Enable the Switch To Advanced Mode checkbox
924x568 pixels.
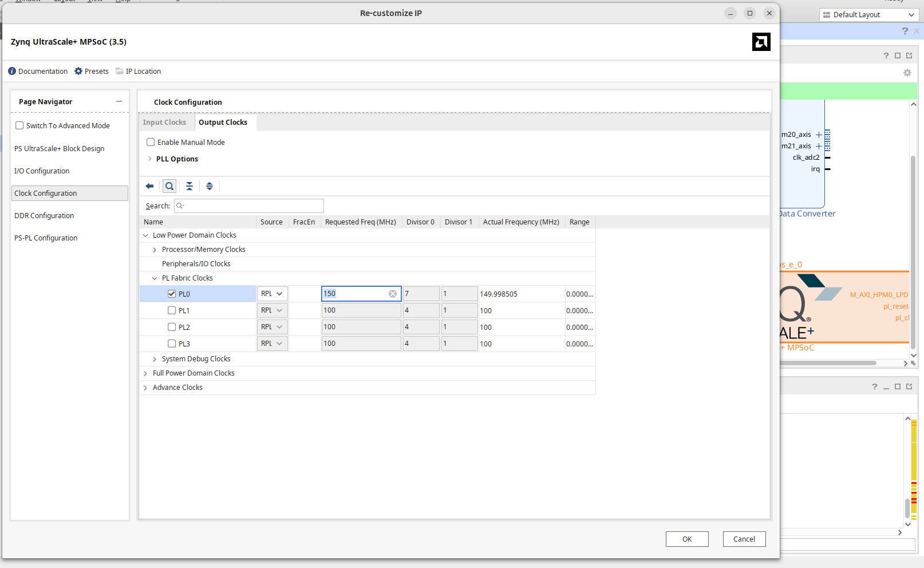tap(19, 125)
